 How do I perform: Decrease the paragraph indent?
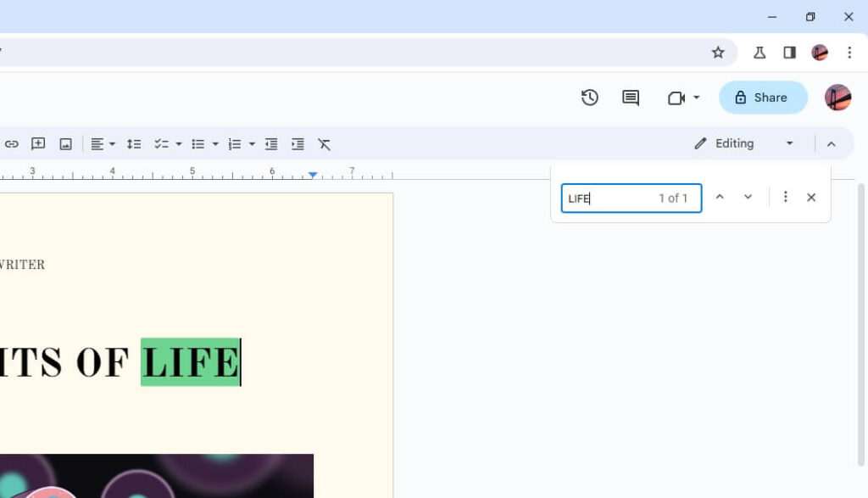click(270, 143)
